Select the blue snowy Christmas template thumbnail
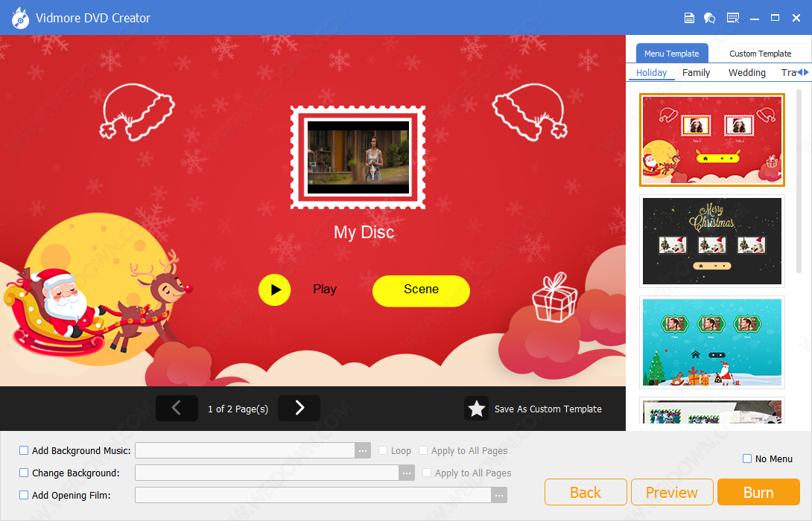The image size is (812, 521). point(712,342)
